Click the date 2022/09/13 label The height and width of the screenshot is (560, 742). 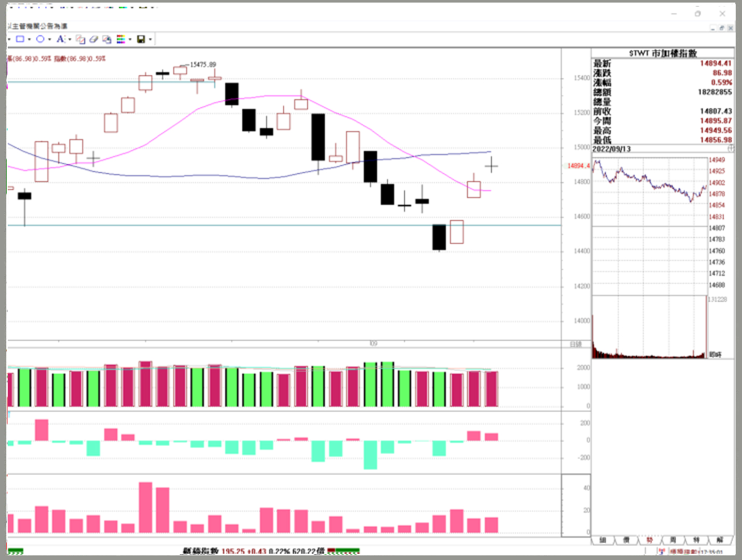(x=612, y=149)
